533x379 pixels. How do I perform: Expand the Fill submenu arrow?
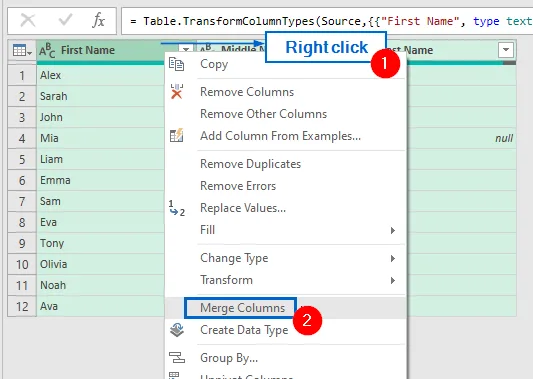point(393,230)
